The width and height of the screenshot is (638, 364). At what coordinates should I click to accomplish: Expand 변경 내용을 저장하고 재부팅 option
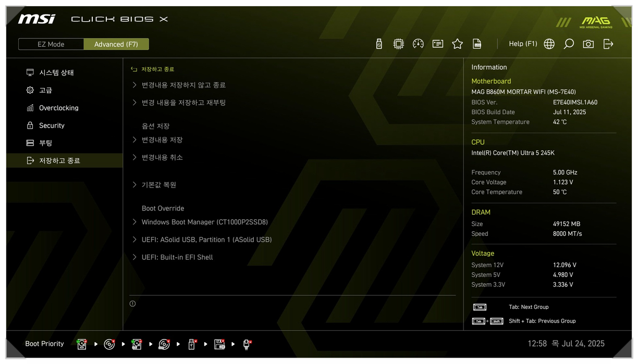(183, 103)
